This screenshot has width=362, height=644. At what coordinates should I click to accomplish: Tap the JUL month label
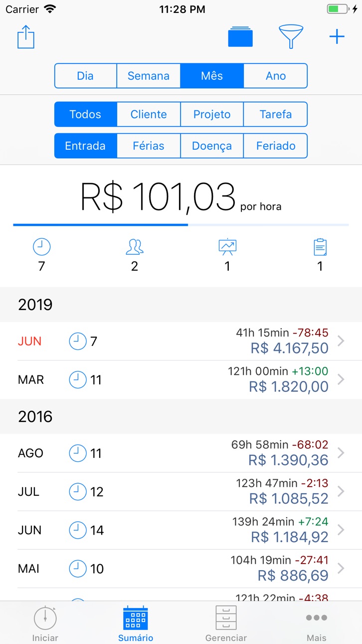point(28,492)
